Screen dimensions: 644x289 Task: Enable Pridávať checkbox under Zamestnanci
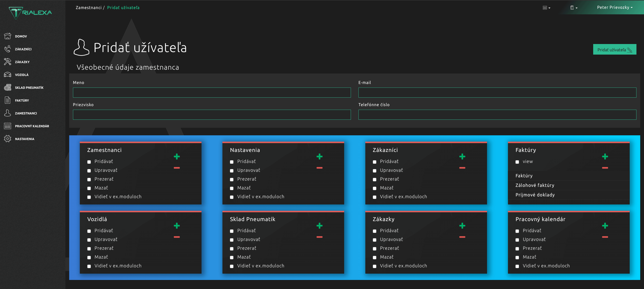(x=89, y=162)
